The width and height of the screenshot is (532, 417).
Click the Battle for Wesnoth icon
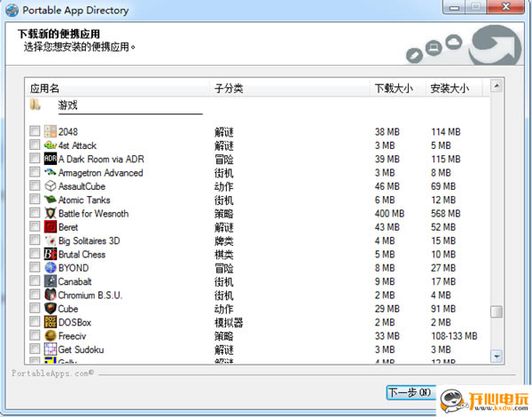(x=51, y=214)
